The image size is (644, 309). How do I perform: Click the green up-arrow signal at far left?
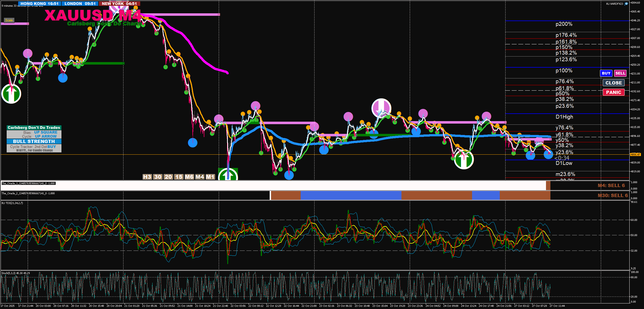11,94
